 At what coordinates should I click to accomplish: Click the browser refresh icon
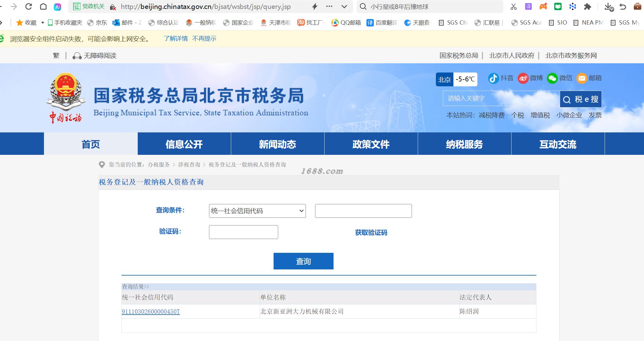pyautogui.click(x=29, y=6)
